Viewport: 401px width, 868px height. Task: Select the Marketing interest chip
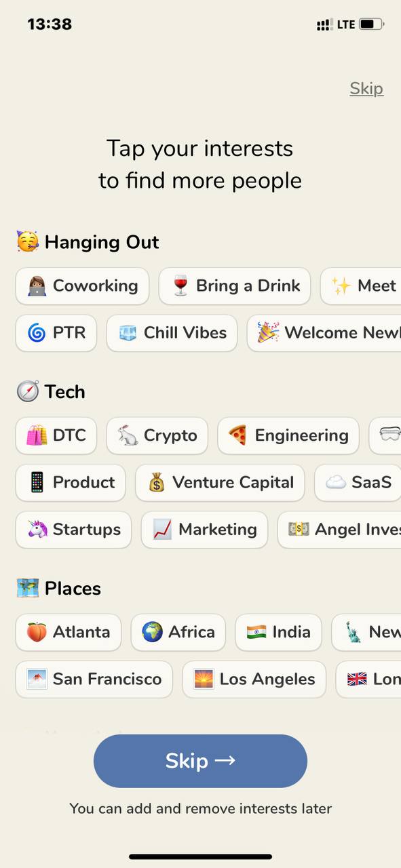pyautogui.click(x=204, y=530)
